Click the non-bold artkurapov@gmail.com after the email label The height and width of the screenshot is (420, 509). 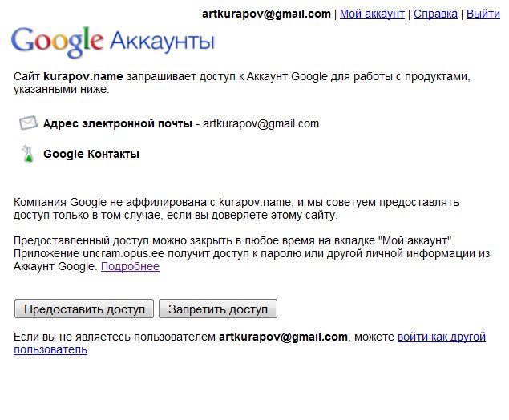coord(261,123)
